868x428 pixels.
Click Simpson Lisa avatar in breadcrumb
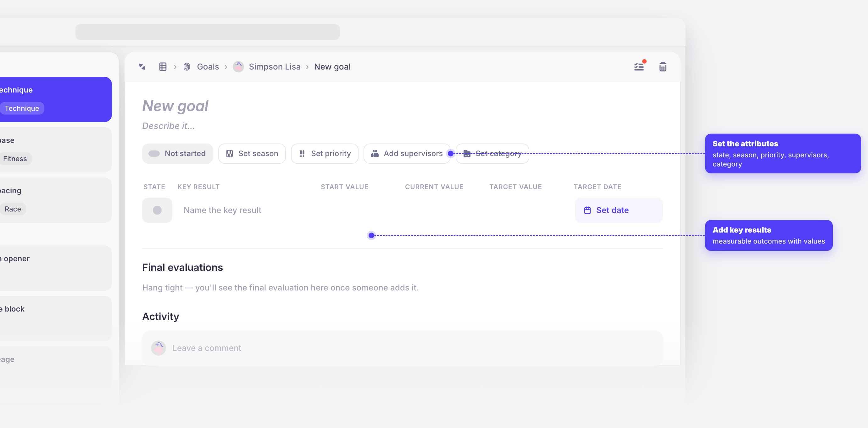(238, 67)
